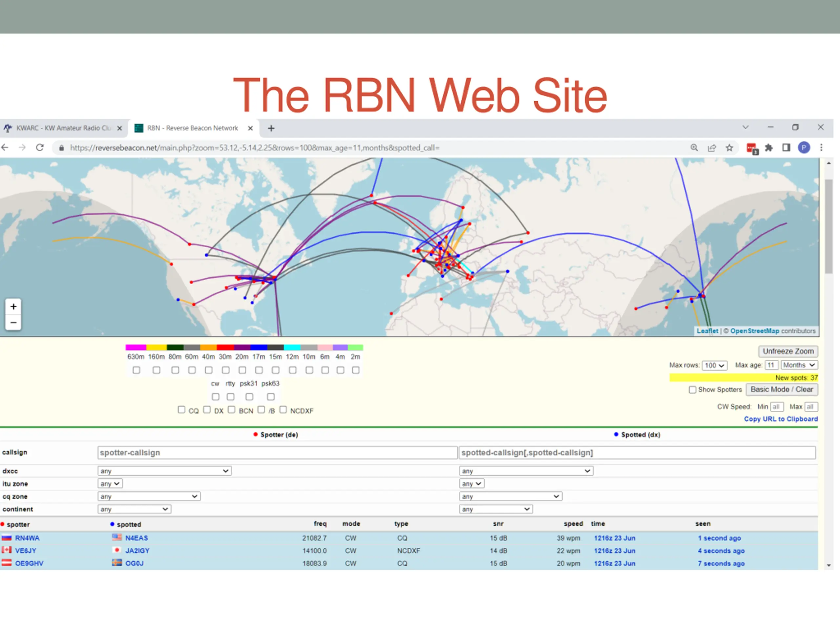Click the share page icon
840x630 pixels.
click(712, 148)
